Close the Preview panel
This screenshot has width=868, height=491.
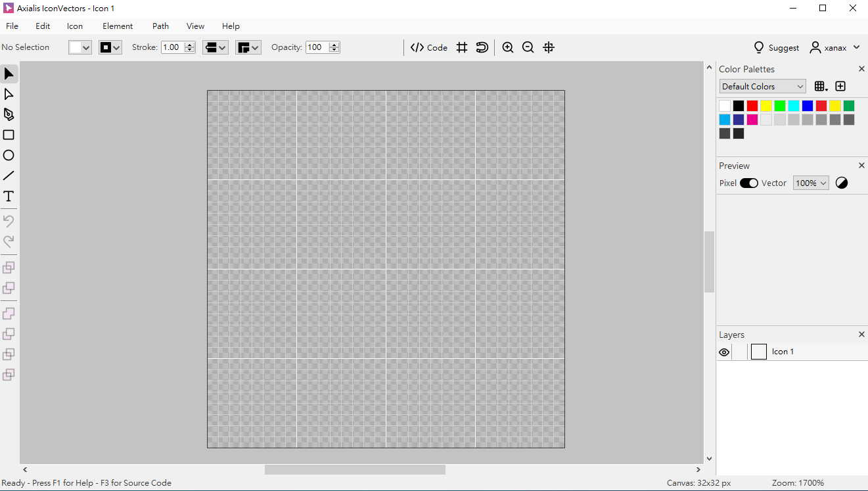coord(861,166)
